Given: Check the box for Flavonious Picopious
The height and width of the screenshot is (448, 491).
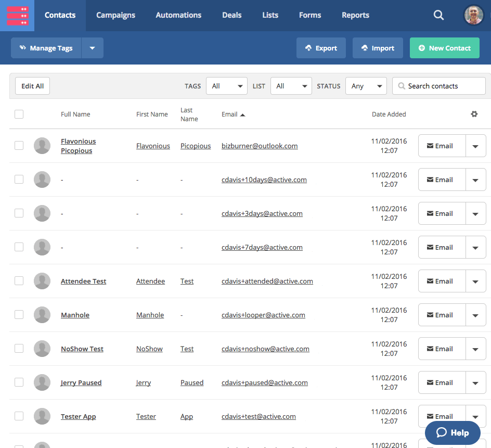Looking at the screenshot, I should coord(19,146).
